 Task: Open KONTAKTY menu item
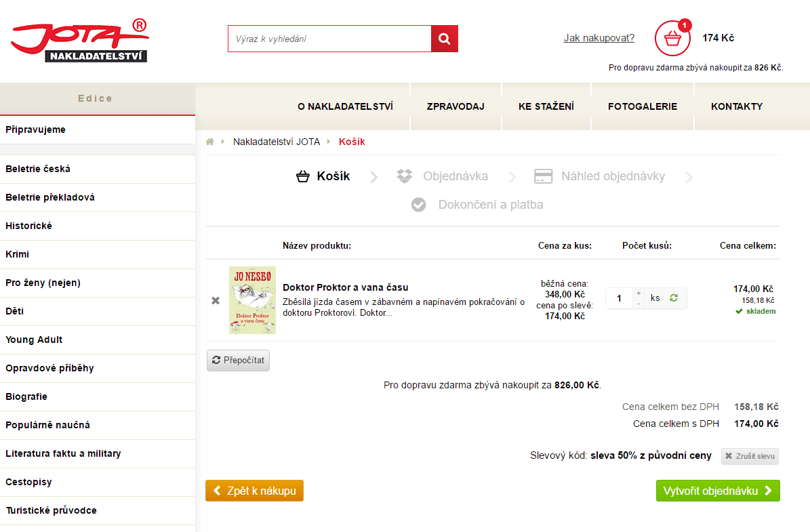coord(737,106)
